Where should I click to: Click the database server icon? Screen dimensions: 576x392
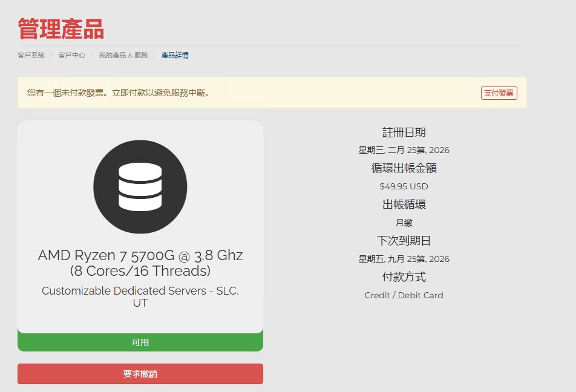(140, 187)
